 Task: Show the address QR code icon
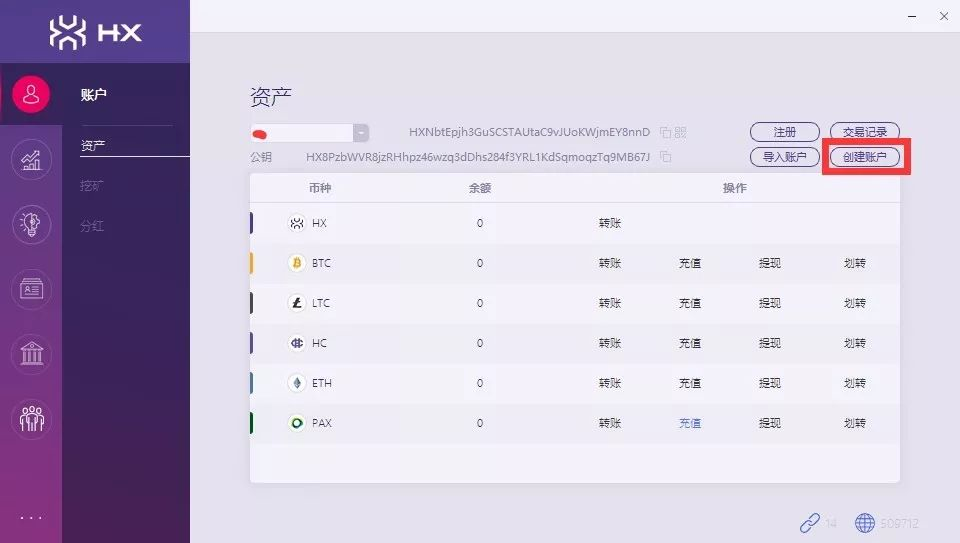point(680,132)
